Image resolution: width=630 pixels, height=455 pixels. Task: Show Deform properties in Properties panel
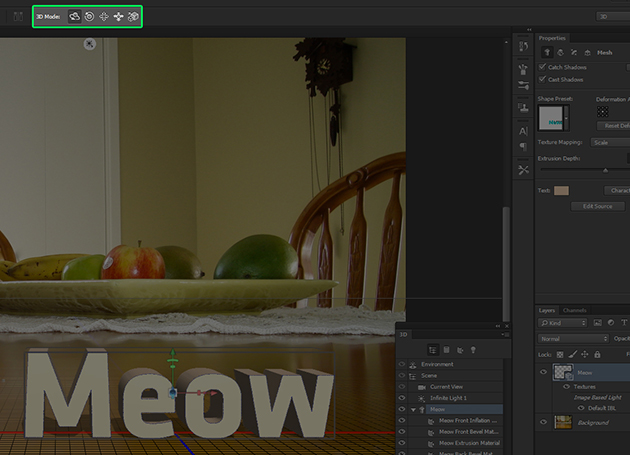click(x=560, y=53)
